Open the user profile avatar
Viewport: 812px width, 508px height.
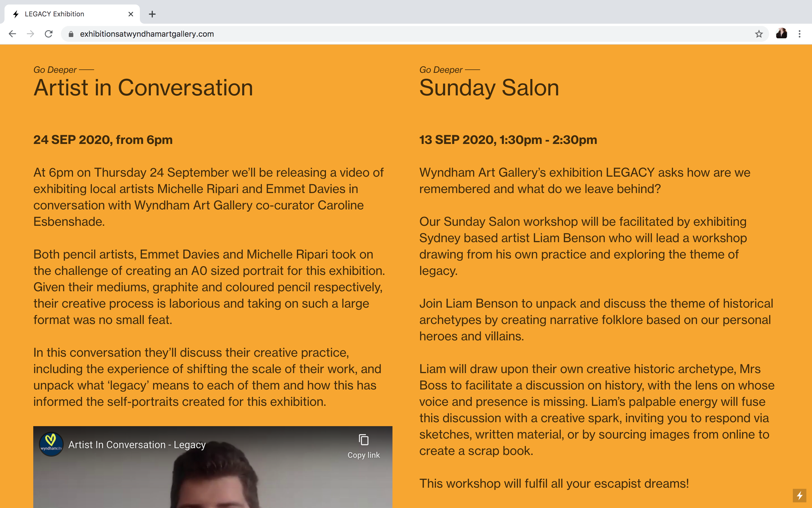coord(782,34)
